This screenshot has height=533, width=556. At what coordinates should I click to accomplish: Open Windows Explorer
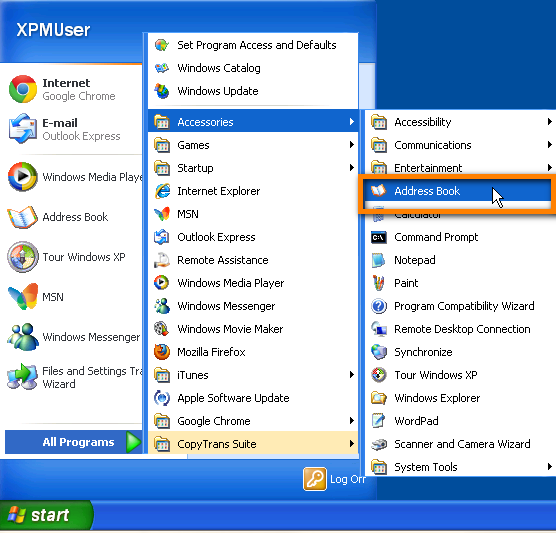tap(460, 398)
